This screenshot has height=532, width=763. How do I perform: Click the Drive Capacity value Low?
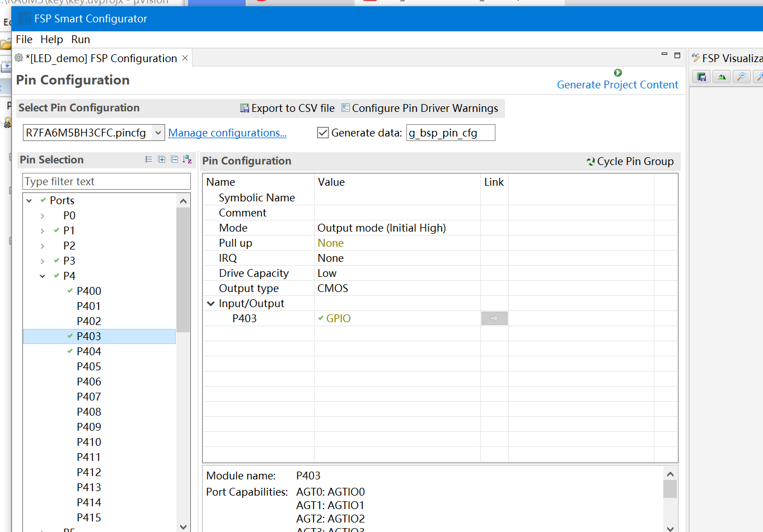coord(327,273)
